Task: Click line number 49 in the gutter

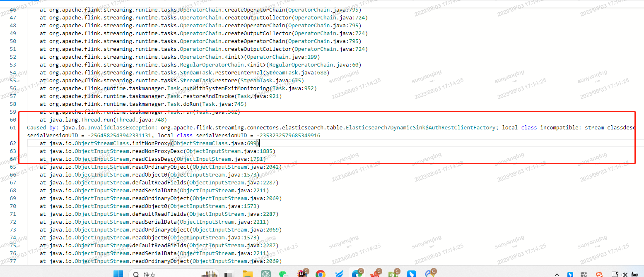Action: (12, 33)
